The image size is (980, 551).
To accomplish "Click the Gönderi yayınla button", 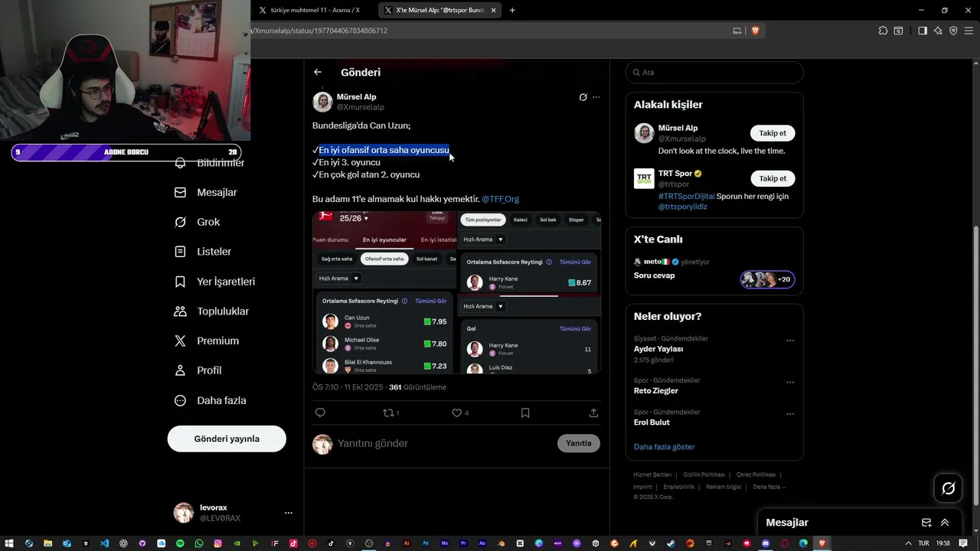I will click(227, 439).
